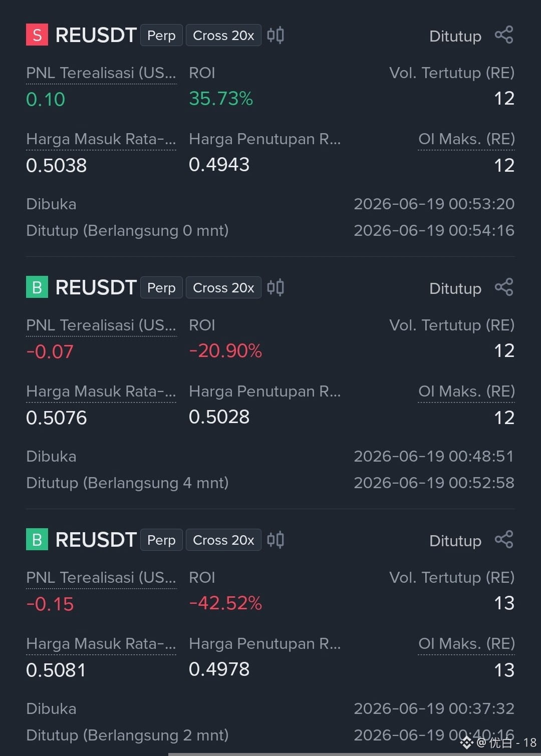Tap the Perp tag on the third trade
This screenshot has height=756, width=541.
tap(161, 540)
